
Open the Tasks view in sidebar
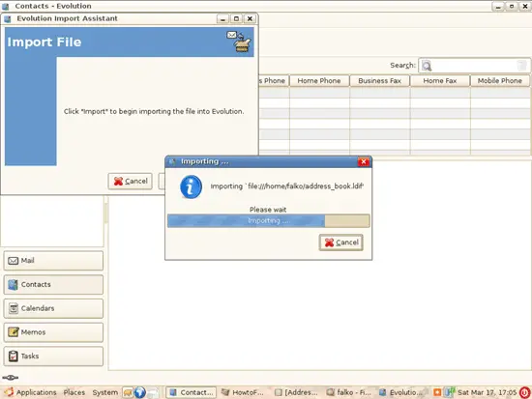click(53, 356)
